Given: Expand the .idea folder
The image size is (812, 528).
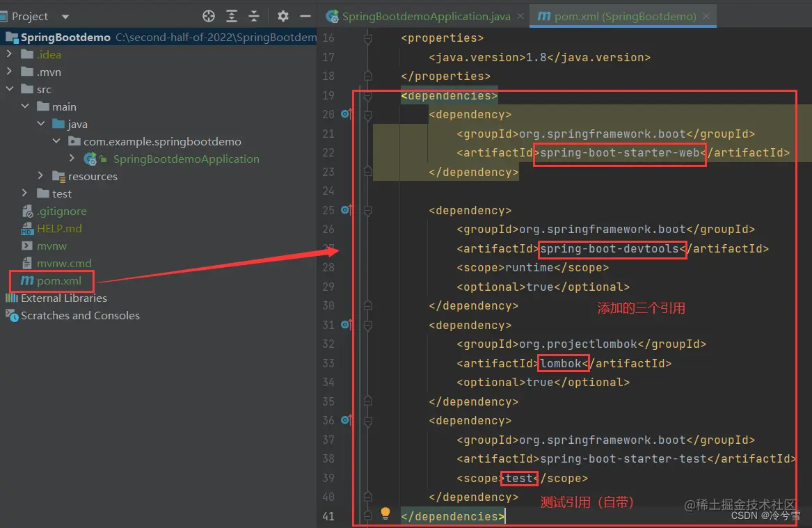Looking at the screenshot, I should (9, 54).
